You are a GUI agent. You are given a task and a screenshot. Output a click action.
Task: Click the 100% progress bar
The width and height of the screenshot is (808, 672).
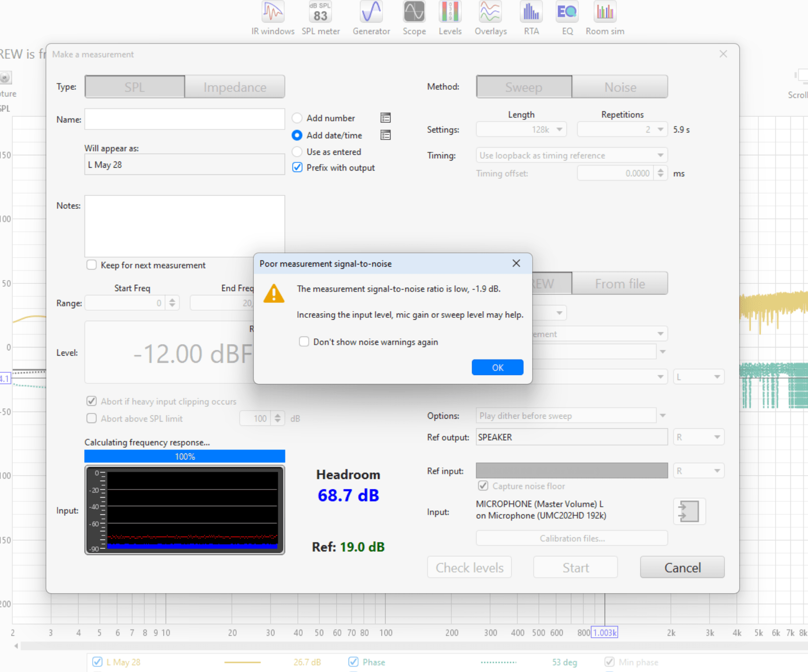(x=185, y=456)
